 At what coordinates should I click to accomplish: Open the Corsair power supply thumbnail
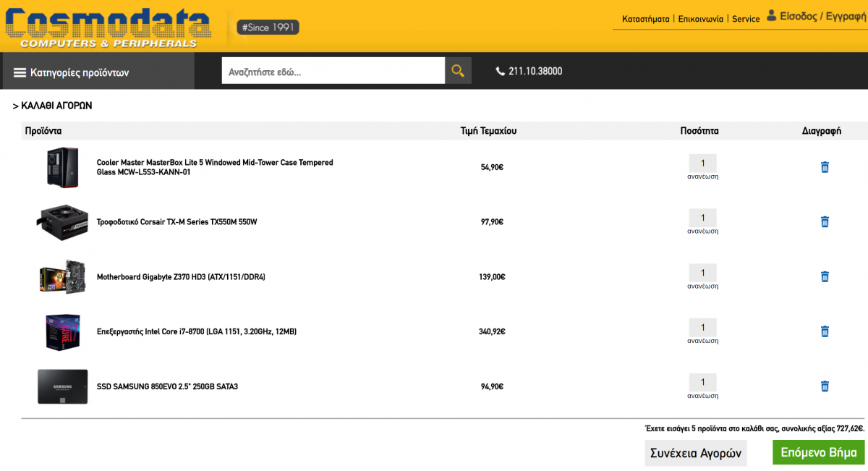[x=61, y=222]
